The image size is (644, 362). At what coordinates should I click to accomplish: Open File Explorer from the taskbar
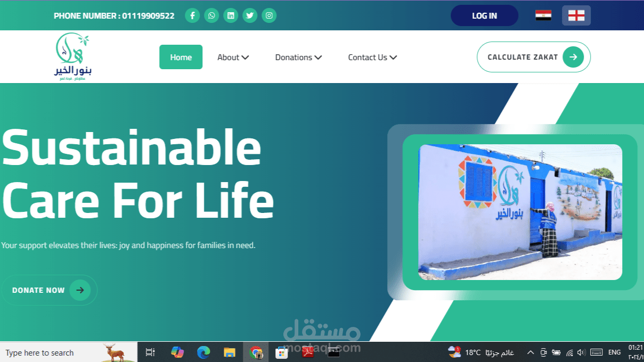click(x=230, y=352)
